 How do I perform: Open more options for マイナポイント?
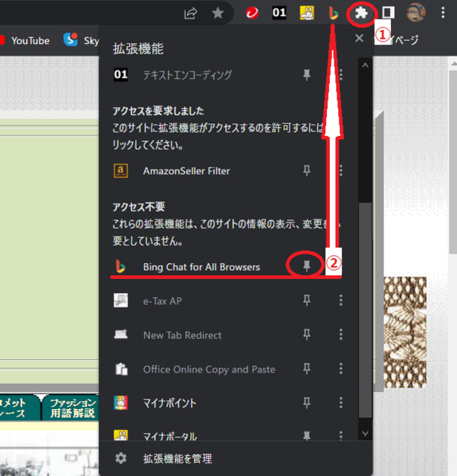[341, 403]
